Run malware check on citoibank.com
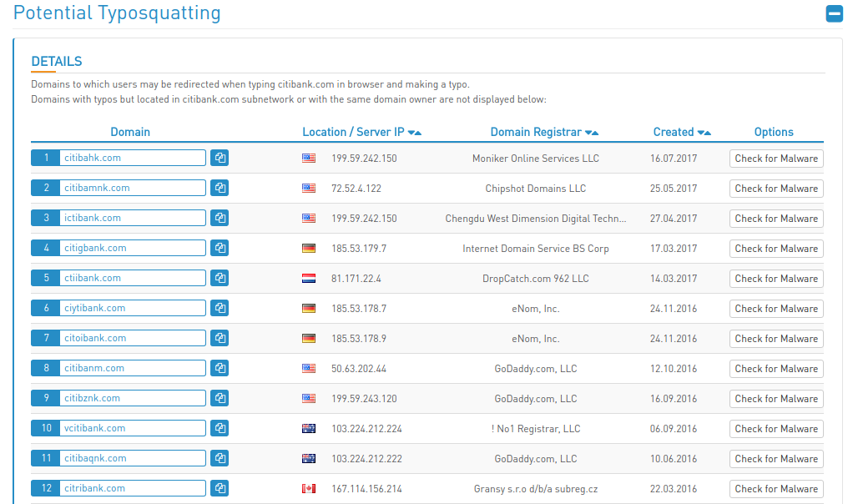 pyautogui.click(x=776, y=339)
